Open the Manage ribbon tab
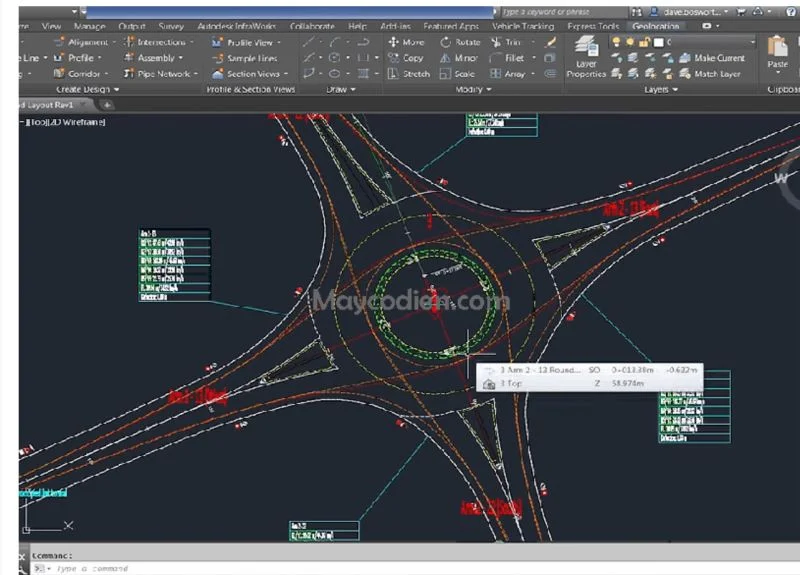 point(89,26)
